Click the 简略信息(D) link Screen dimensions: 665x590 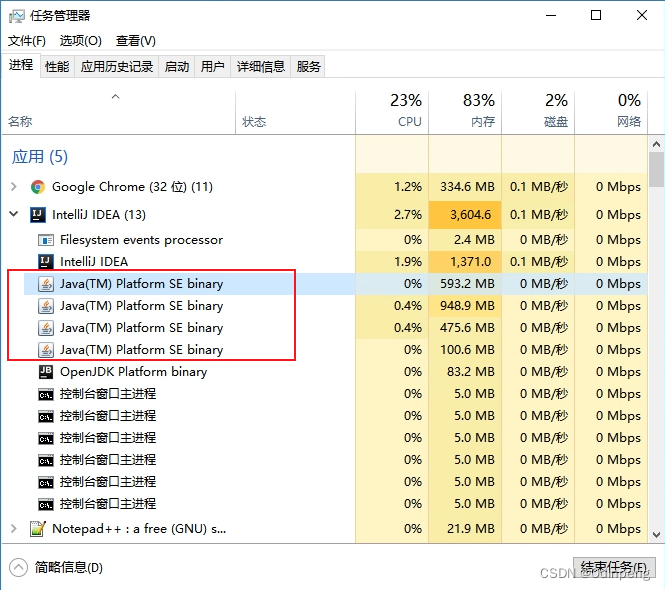tap(69, 568)
